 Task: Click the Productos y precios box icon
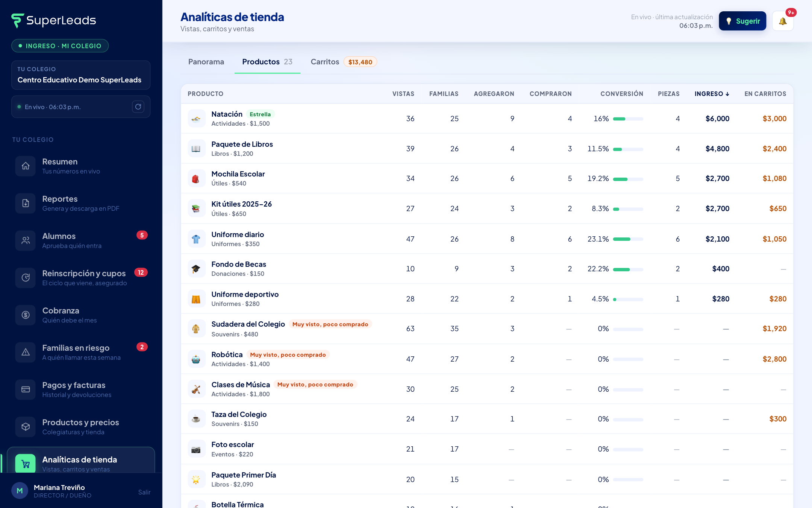26,427
